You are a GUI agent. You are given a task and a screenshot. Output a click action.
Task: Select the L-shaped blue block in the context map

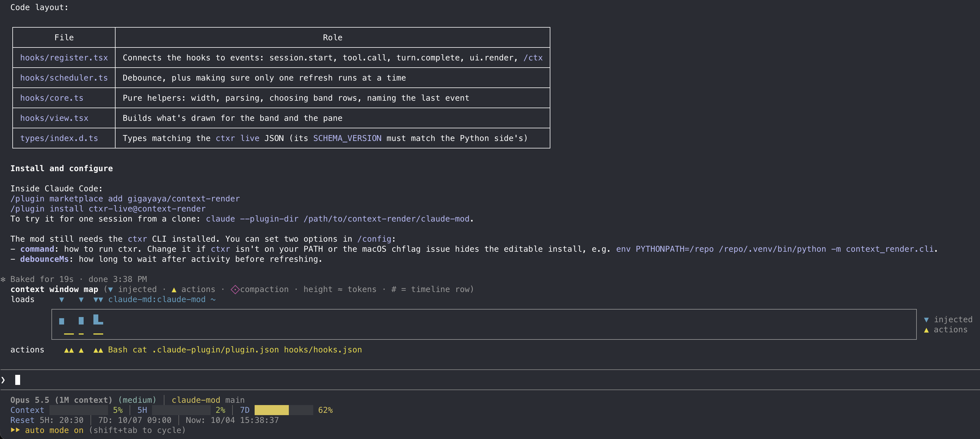[98, 319]
